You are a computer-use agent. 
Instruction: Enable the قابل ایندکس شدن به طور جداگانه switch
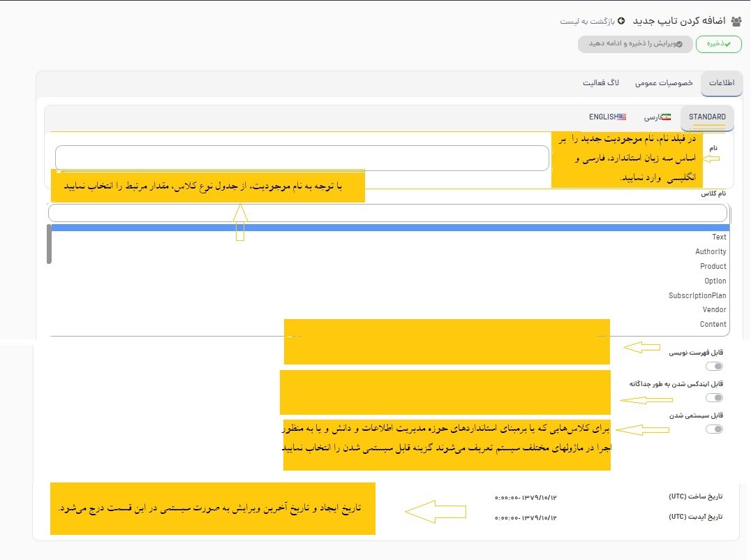pyautogui.click(x=714, y=398)
